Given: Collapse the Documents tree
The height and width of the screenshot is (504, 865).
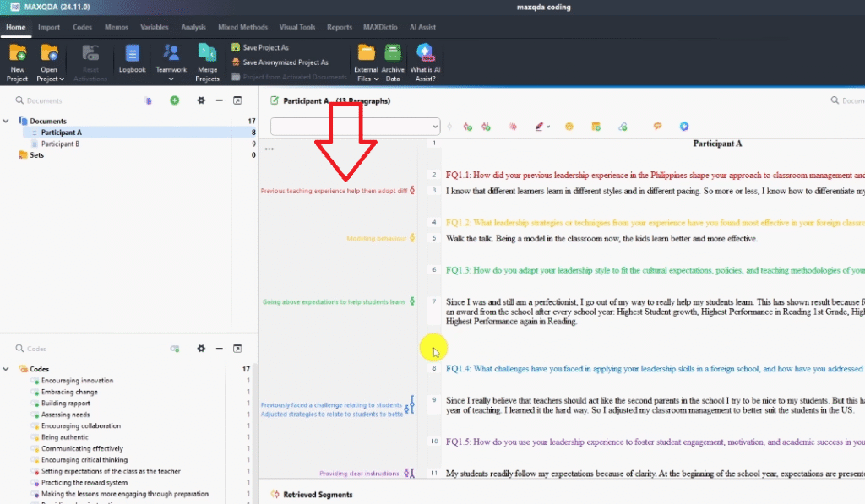Looking at the screenshot, I should point(7,121).
